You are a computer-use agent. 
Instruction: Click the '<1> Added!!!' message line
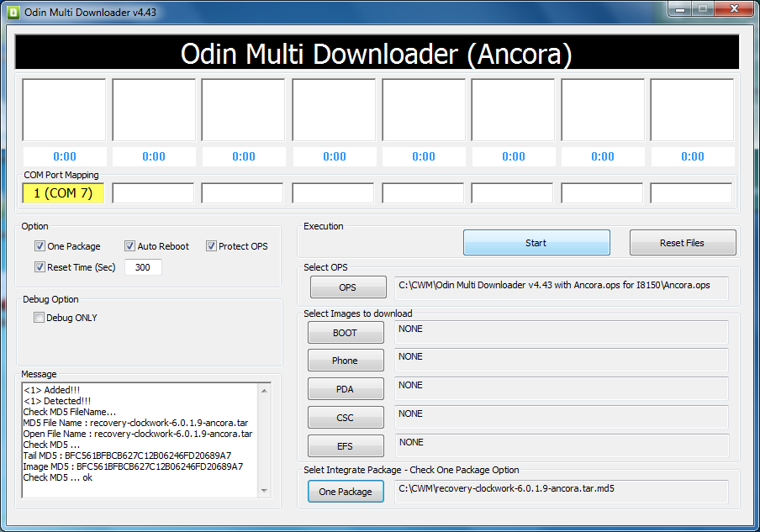(51, 390)
